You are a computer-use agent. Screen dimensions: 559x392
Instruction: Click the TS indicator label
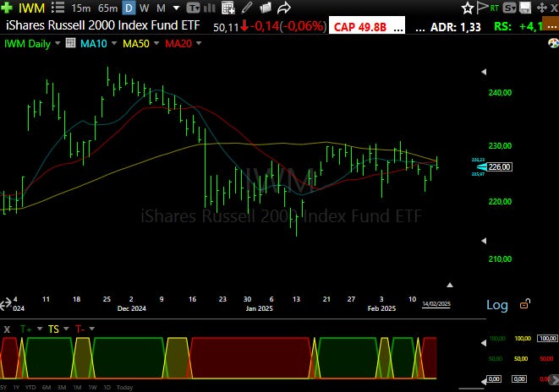(x=53, y=329)
